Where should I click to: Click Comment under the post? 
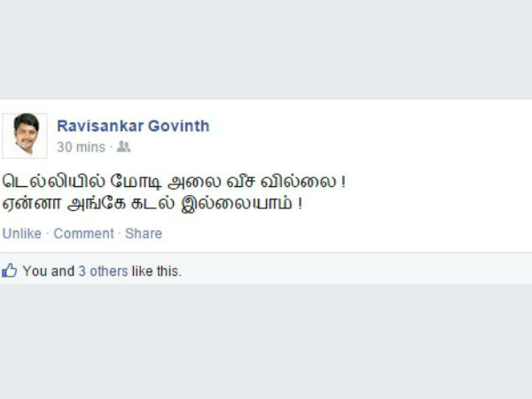(84, 233)
